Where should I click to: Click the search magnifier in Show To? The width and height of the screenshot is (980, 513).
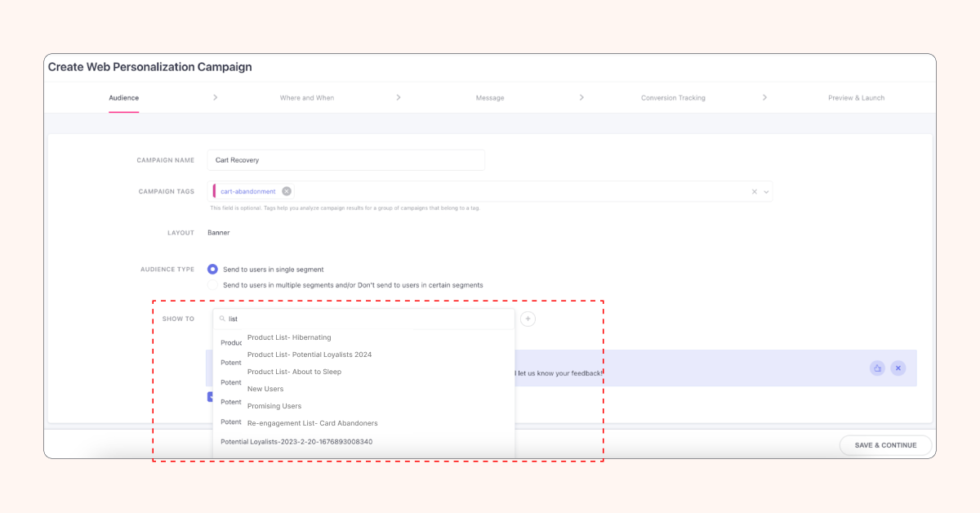[222, 319]
